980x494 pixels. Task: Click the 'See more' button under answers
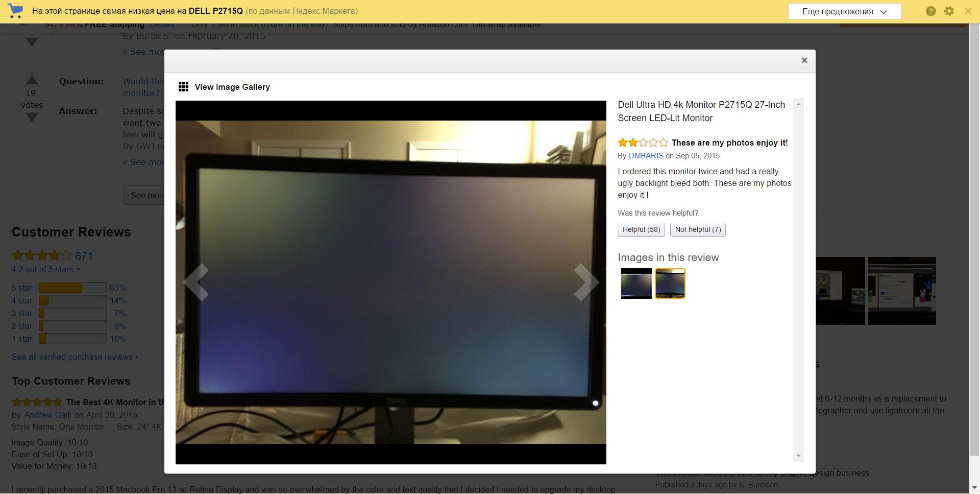pyautogui.click(x=144, y=195)
